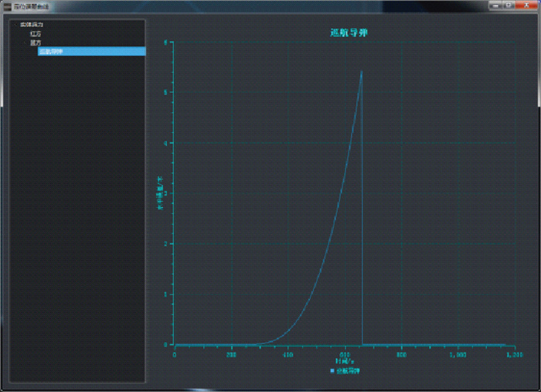Screen dimensions: 541x392
Task: Minimize the window
Action: 496,5
